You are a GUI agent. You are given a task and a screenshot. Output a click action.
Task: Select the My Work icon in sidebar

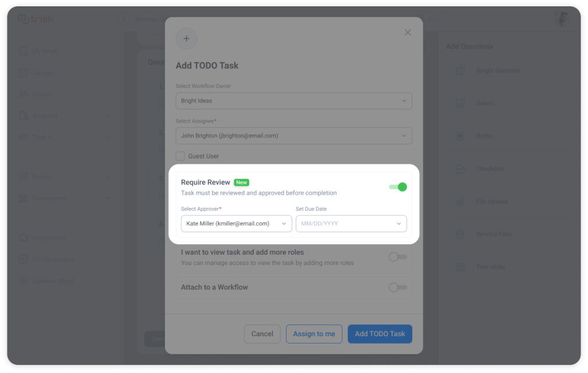pyautogui.click(x=22, y=51)
